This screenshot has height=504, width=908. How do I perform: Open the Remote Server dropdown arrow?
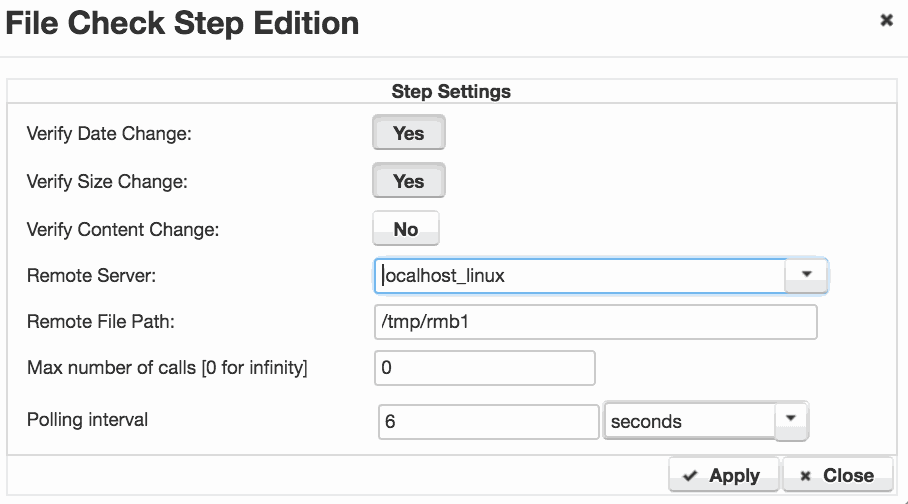pos(806,275)
